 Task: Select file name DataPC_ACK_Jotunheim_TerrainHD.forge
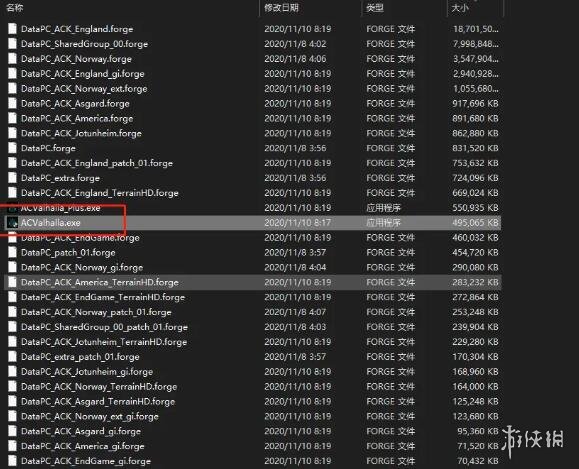click(104, 342)
